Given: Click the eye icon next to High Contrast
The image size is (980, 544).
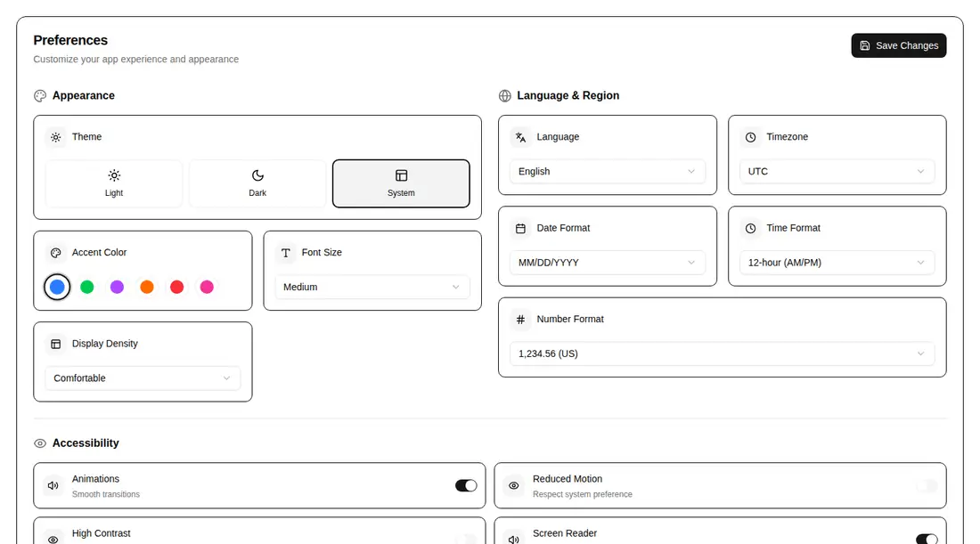Looking at the screenshot, I should pyautogui.click(x=53, y=540).
